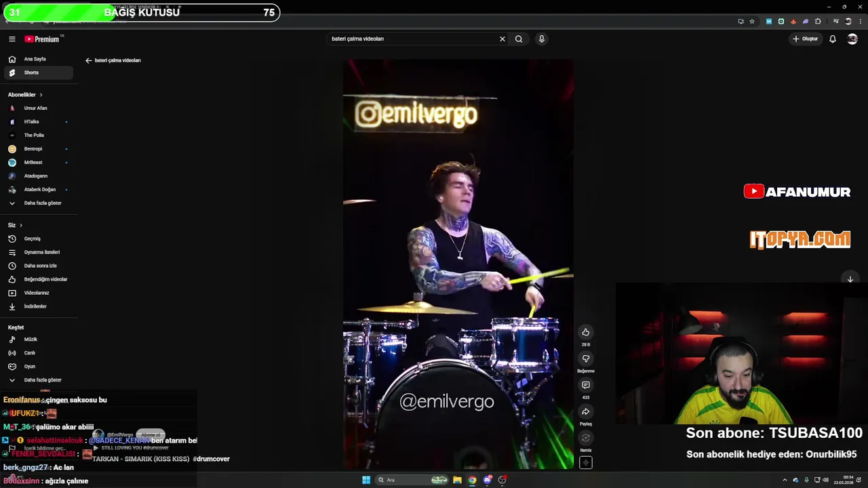This screenshot has height=488, width=868.
Task: Open İndirilenler downloads
Action: click(x=39, y=306)
